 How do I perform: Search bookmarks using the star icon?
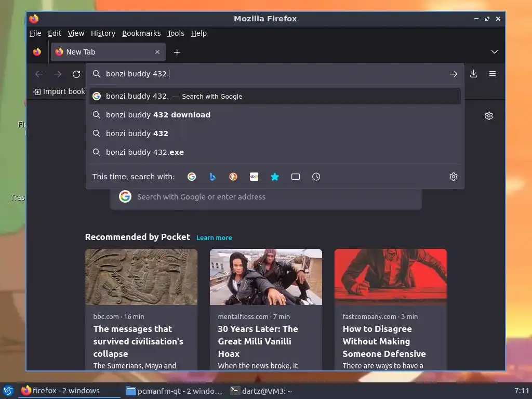[x=275, y=177]
